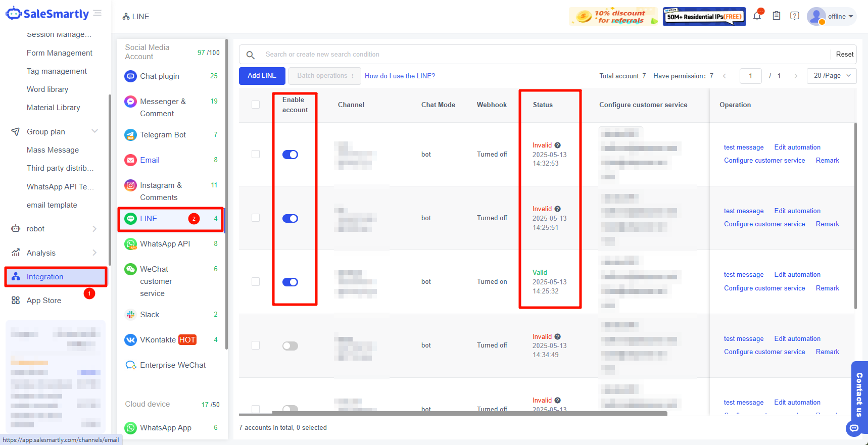The image size is (868, 445).
Task: Select the WhatsApp App device icon
Action: [x=130, y=428]
